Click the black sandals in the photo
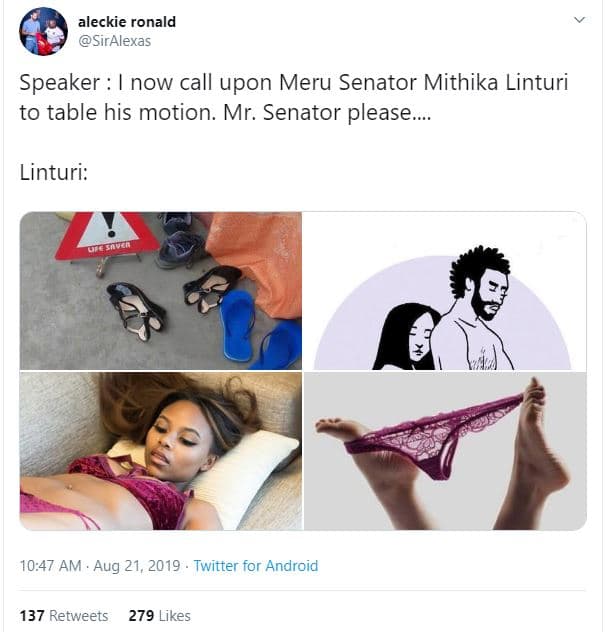 (x=138, y=308)
